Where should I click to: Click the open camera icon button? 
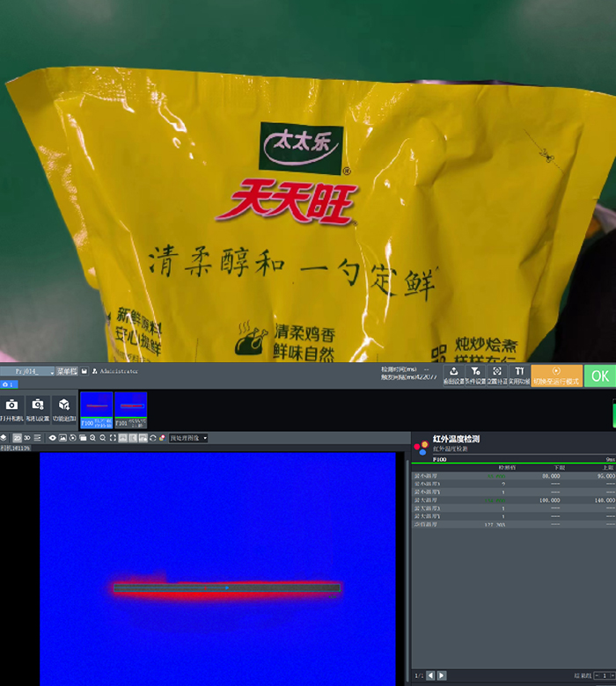point(11,408)
